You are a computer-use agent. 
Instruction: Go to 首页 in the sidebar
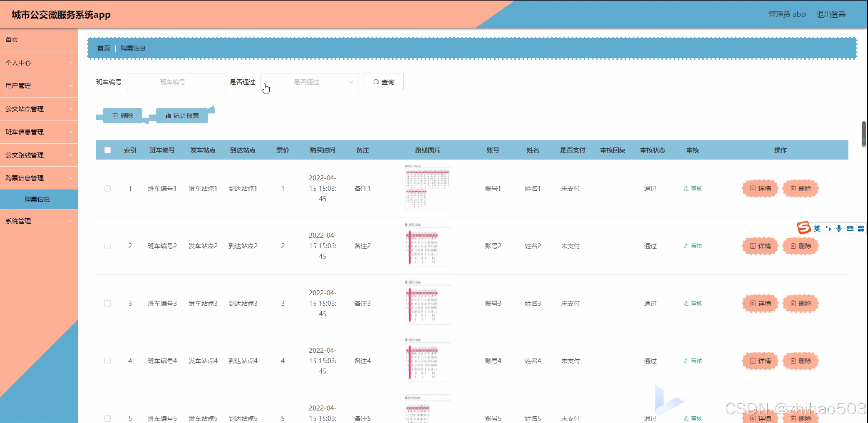pos(12,40)
